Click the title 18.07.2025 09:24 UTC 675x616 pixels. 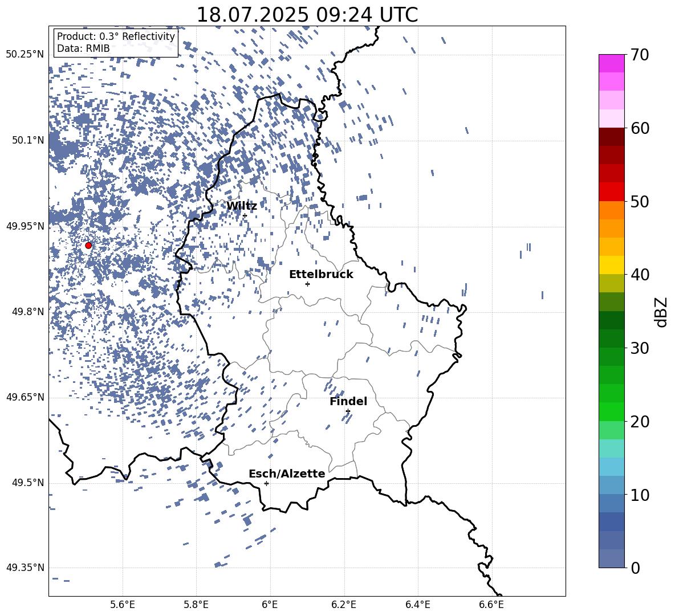click(x=307, y=15)
